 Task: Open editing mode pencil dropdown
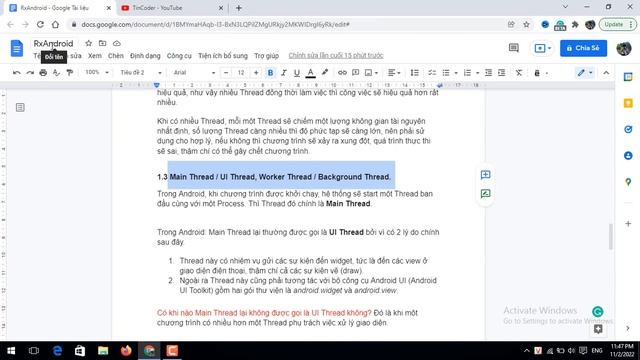(x=585, y=73)
